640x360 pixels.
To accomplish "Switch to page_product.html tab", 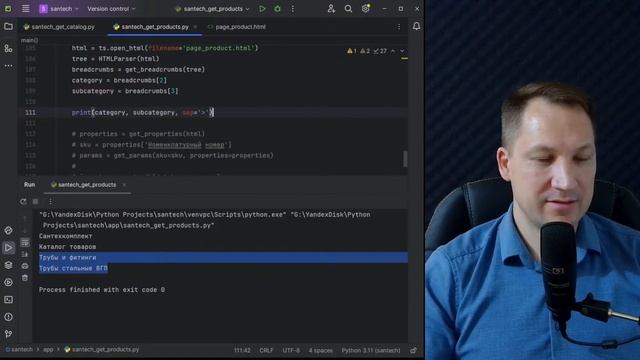I will coord(237,27).
